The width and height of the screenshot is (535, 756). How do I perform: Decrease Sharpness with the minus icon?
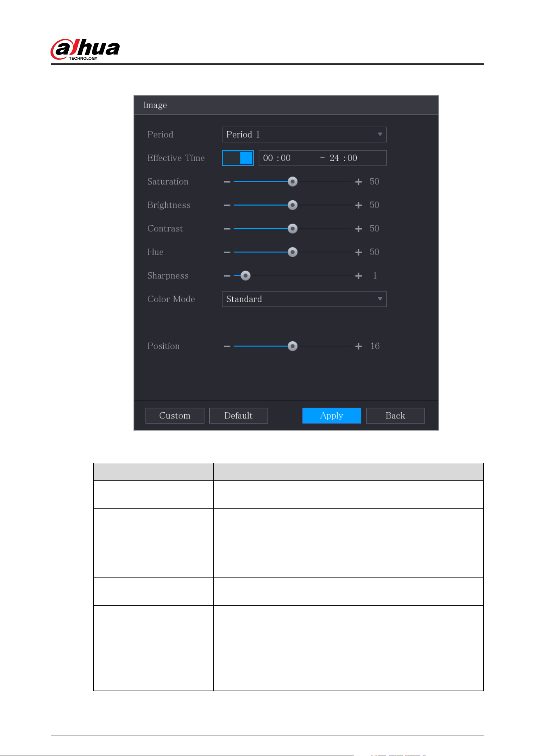click(x=227, y=276)
